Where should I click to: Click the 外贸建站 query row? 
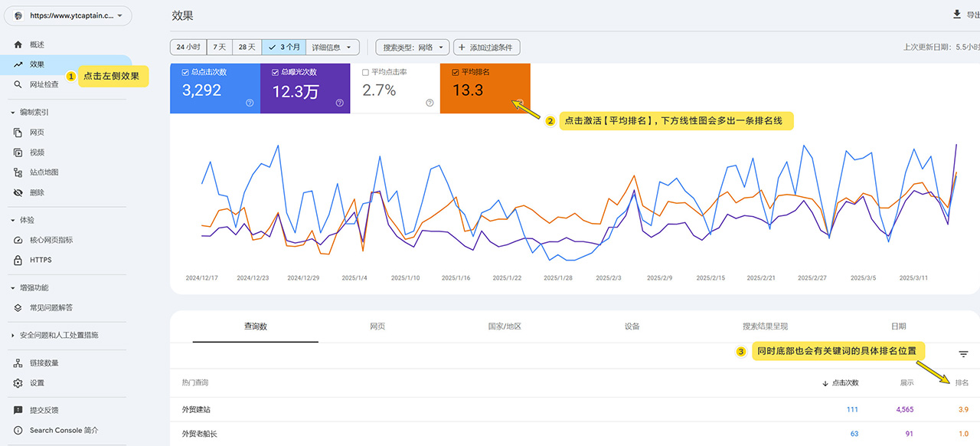(x=197, y=410)
